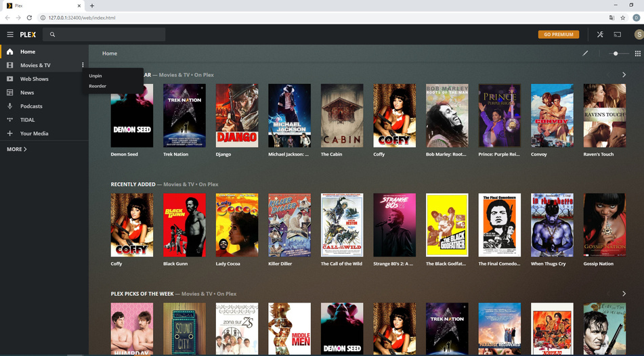Click the edit pencil icon on the Home page

[585, 53]
